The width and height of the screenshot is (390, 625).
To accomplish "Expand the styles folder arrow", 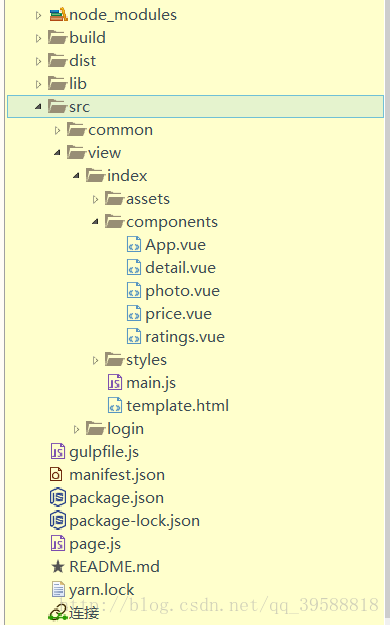I will (x=95, y=360).
